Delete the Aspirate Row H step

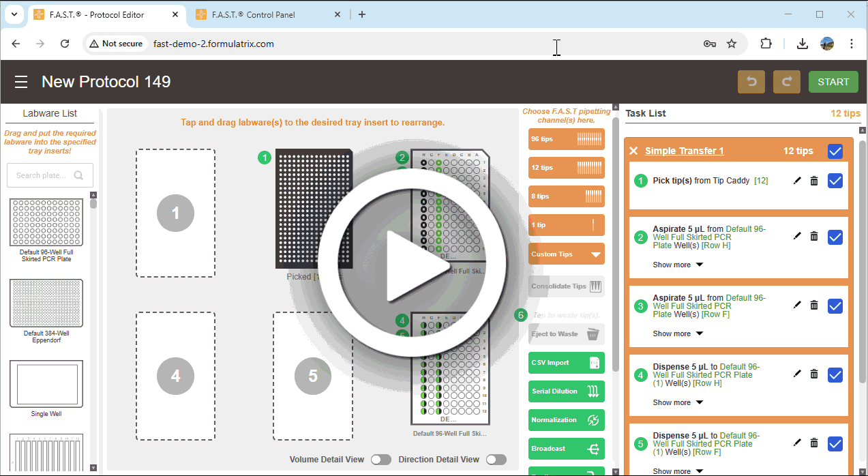click(814, 236)
